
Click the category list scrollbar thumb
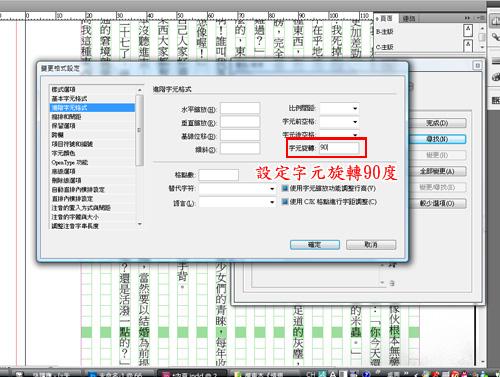(140, 130)
